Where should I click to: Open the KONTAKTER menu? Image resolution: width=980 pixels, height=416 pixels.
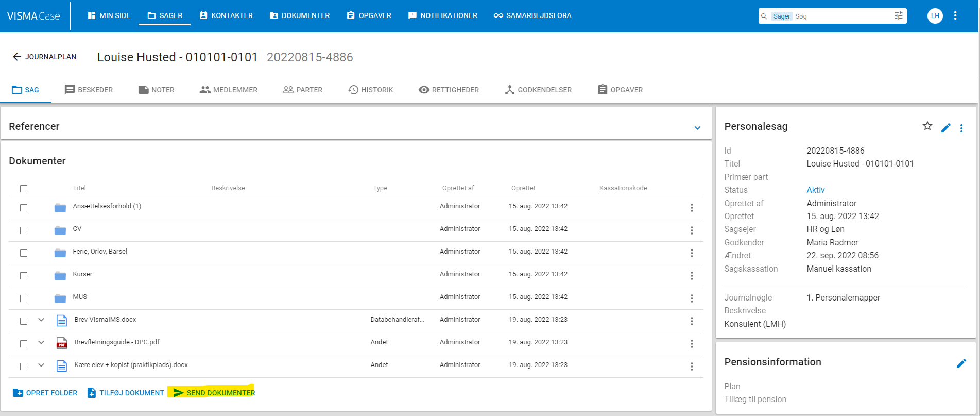pos(226,16)
